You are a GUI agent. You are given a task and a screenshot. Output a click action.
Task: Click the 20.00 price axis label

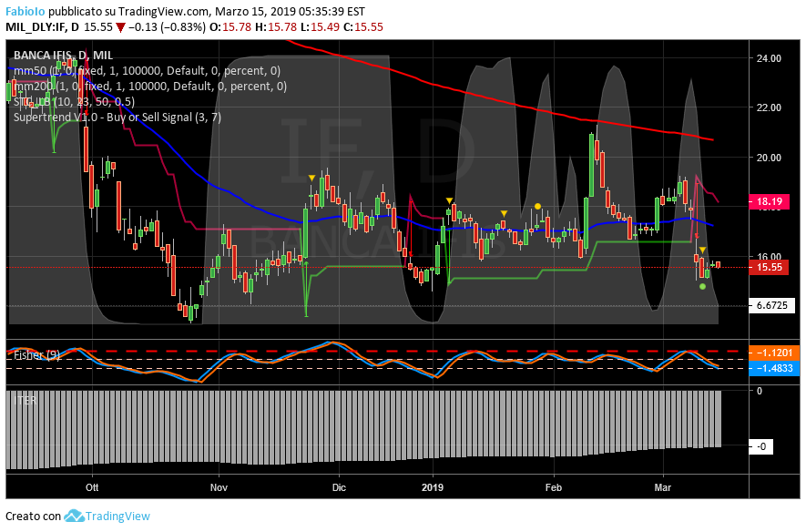[769, 158]
